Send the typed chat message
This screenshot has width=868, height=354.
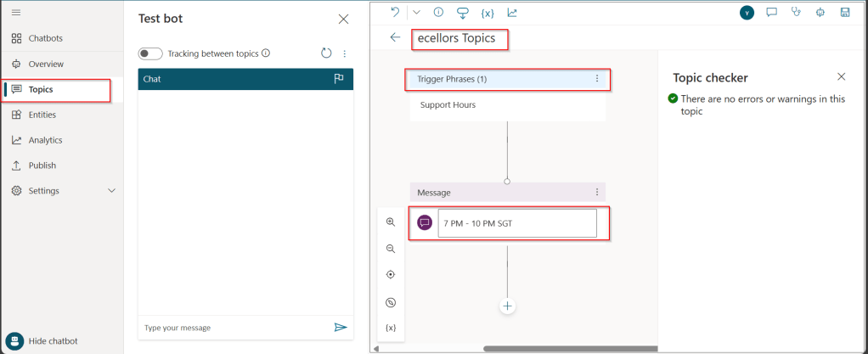point(341,328)
